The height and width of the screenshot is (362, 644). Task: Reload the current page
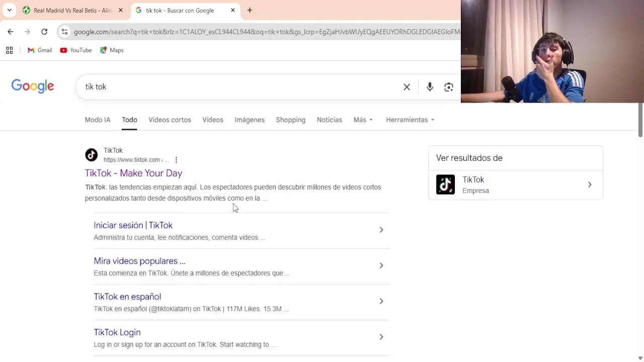pos(44,32)
